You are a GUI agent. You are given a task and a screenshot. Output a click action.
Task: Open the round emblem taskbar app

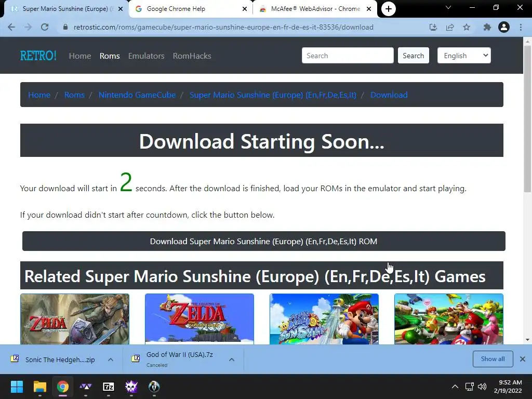tap(154, 387)
